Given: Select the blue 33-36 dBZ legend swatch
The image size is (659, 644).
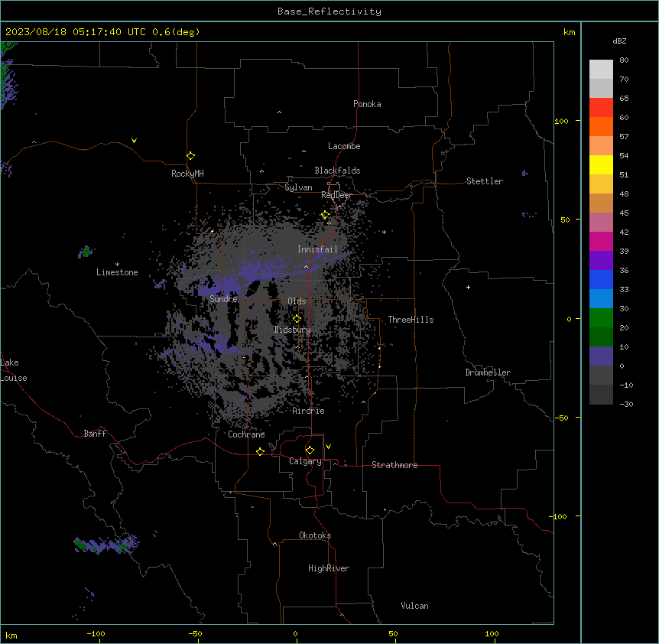Looking at the screenshot, I should point(601,279).
